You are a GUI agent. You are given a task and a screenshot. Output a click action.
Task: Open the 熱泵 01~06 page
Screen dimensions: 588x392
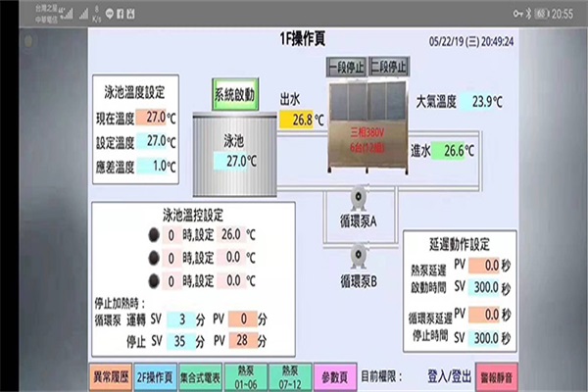(x=246, y=377)
